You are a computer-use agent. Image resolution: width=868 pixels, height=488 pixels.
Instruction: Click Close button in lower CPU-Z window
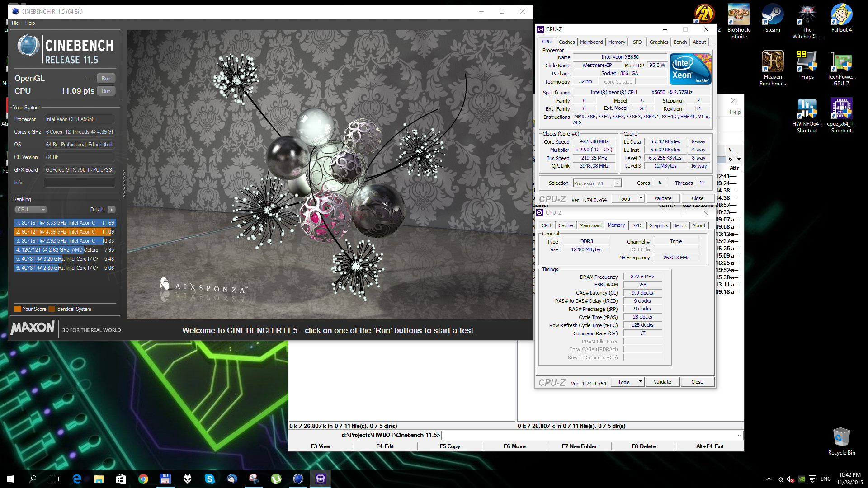(x=697, y=382)
